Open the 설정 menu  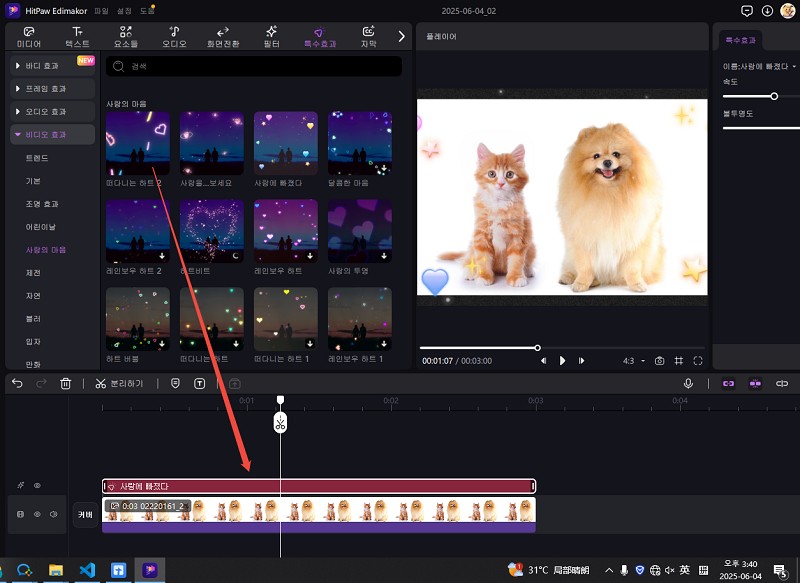[126, 10]
